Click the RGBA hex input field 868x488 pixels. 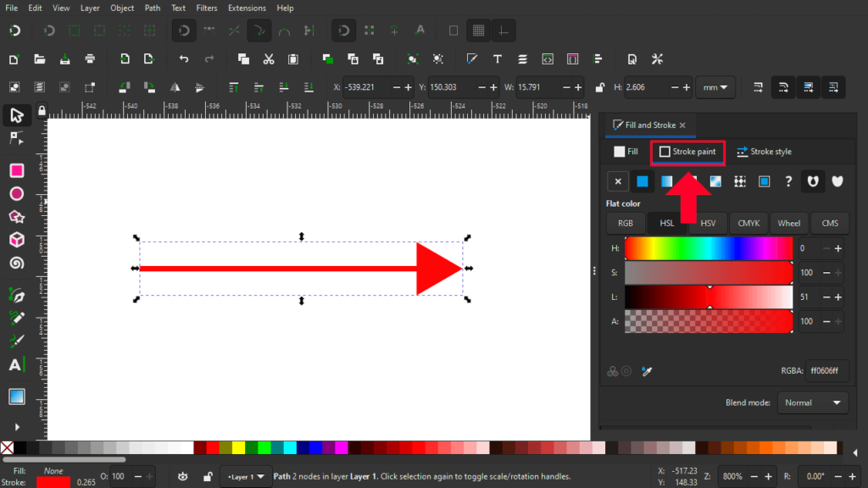826,371
